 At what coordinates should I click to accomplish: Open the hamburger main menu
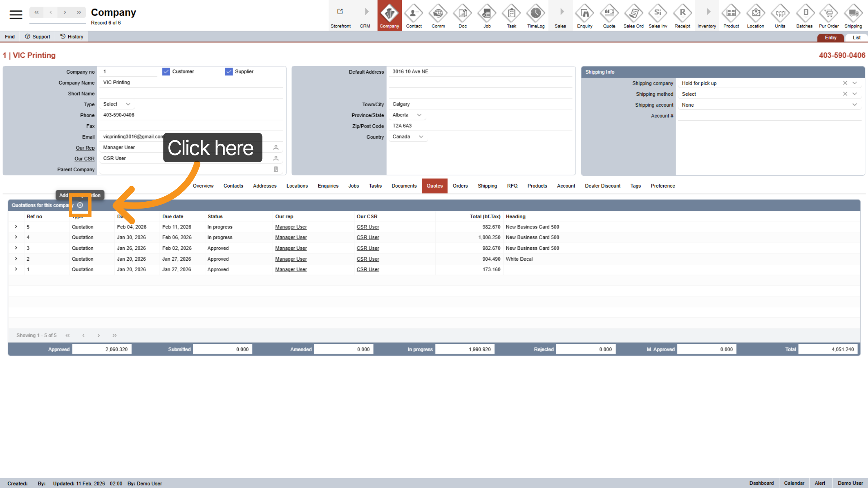tap(16, 14)
